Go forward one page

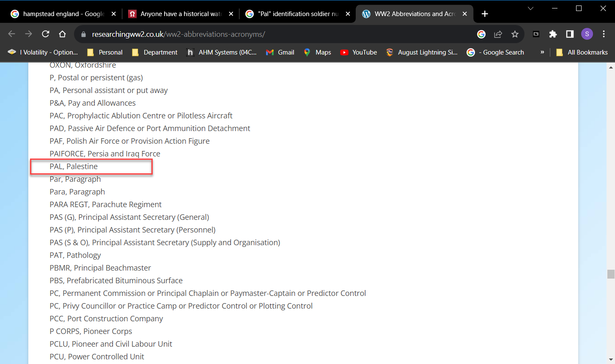(x=28, y=34)
